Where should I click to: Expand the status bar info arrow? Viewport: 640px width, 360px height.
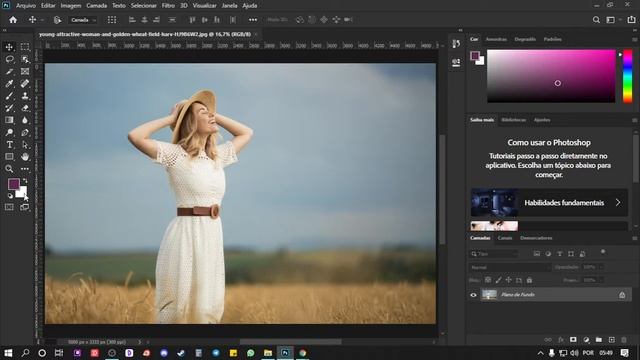(139, 342)
